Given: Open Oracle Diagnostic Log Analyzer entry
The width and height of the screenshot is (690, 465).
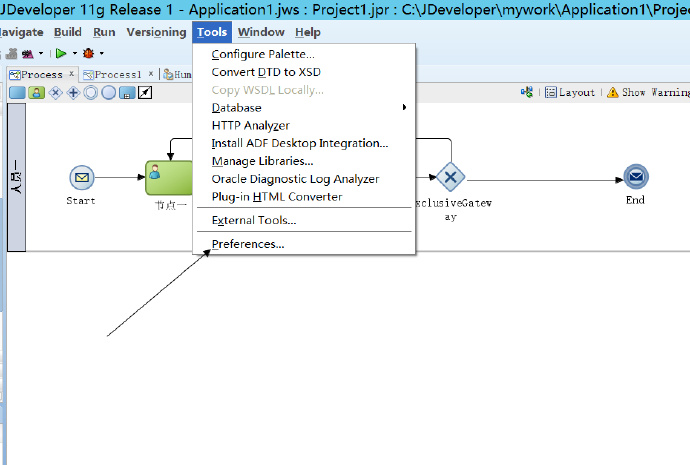Looking at the screenshot, I should coord(304,179).
